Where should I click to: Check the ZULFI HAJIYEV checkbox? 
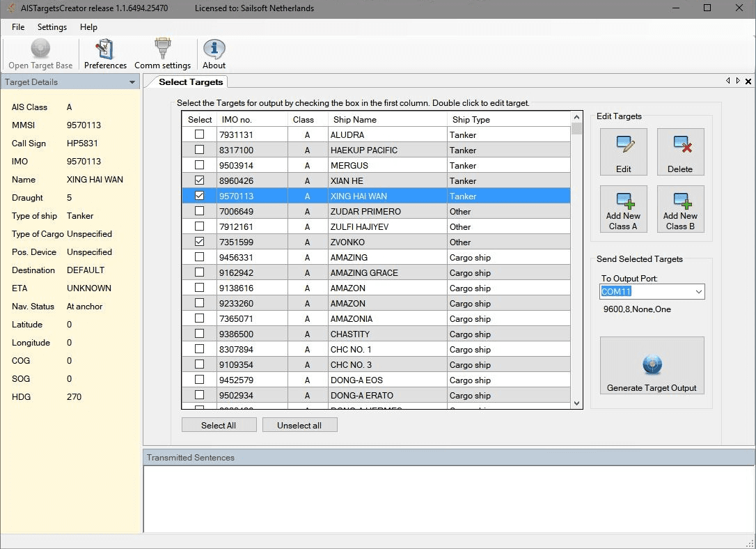tap(199, 226)
